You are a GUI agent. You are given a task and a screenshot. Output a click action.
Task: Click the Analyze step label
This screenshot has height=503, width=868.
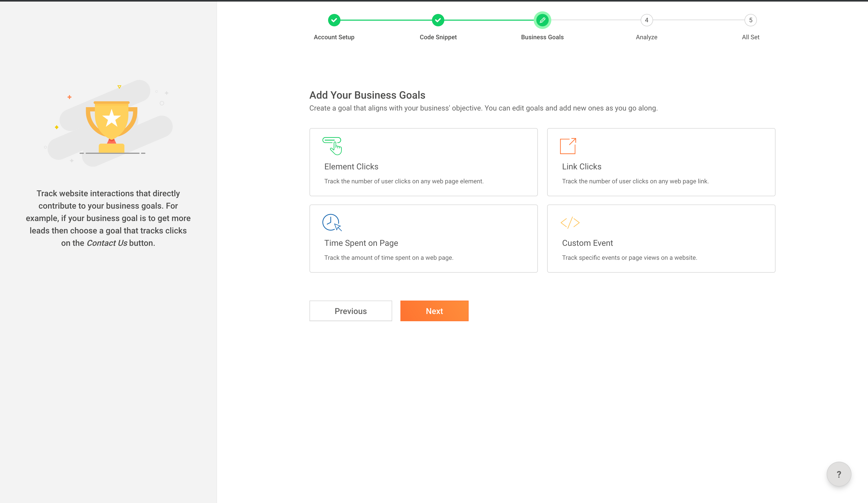646,37
